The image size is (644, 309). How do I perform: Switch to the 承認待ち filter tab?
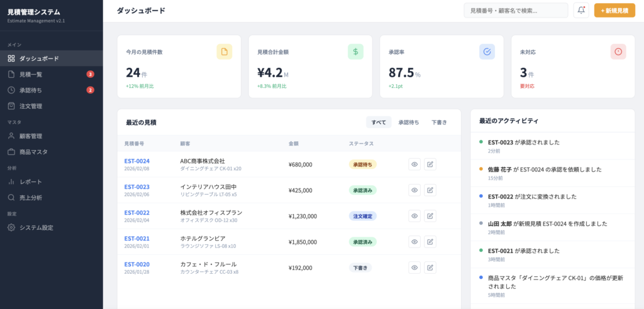coord(409,122)
